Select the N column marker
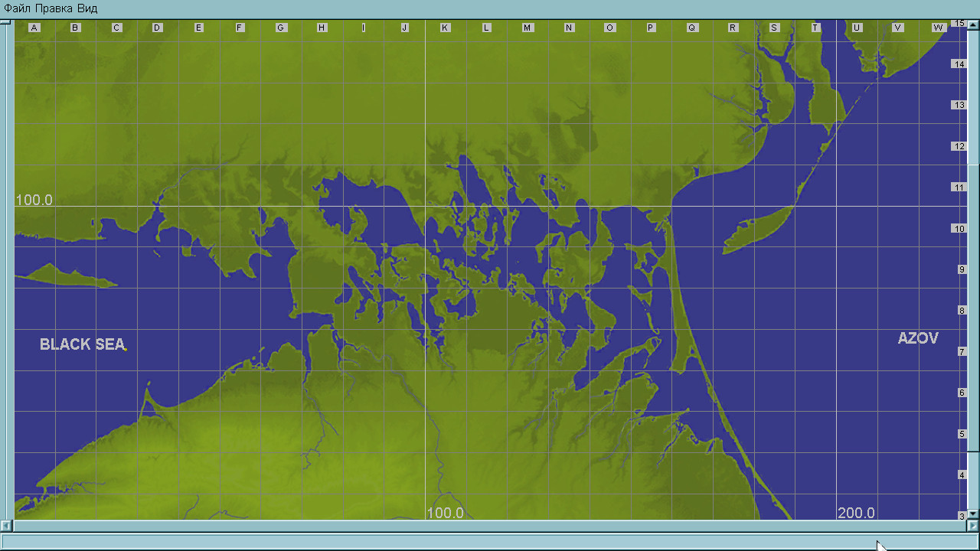 (x=569, y=28)
